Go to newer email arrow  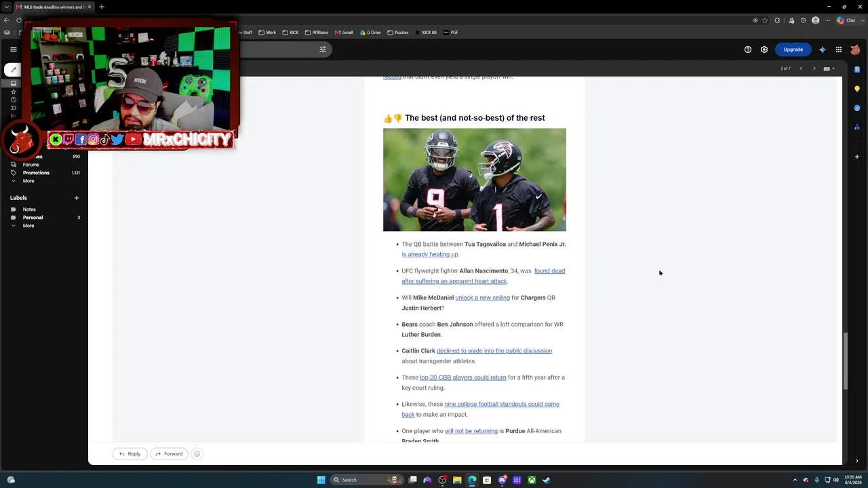click(801, 68)
